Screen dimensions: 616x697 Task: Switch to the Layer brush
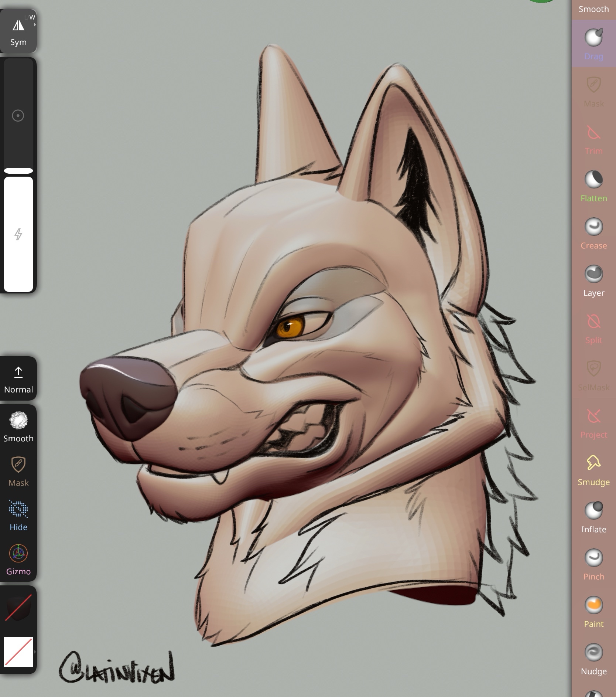[x=593, y=280]
